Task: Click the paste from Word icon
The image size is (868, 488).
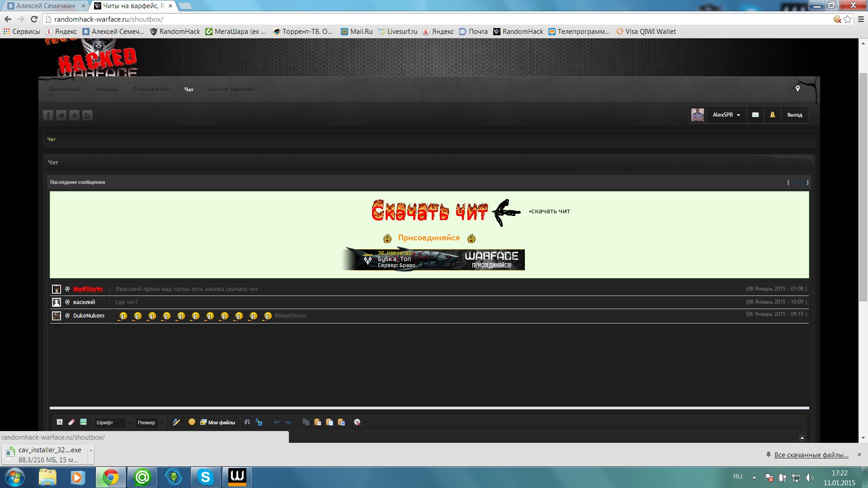Action: tap(341, 422)
